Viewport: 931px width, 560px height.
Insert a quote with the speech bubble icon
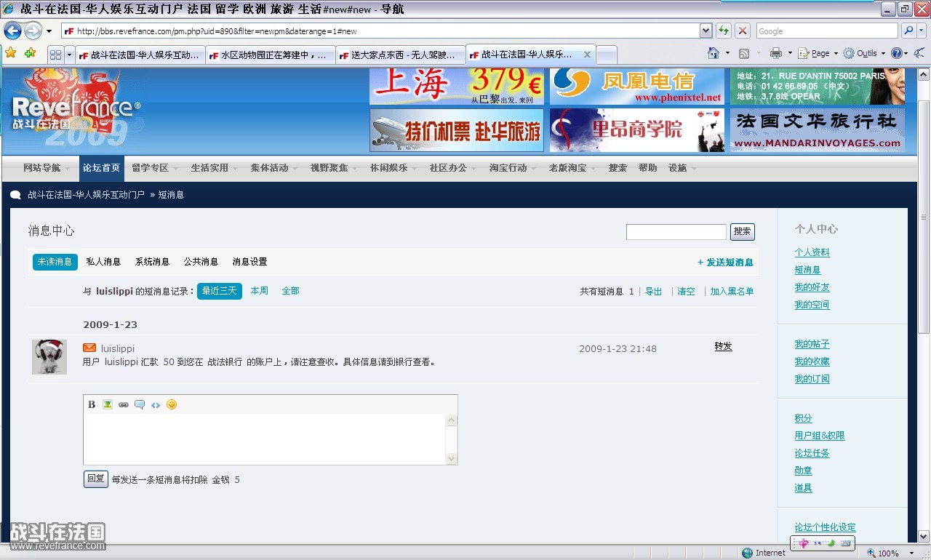(x=140, y=404)
